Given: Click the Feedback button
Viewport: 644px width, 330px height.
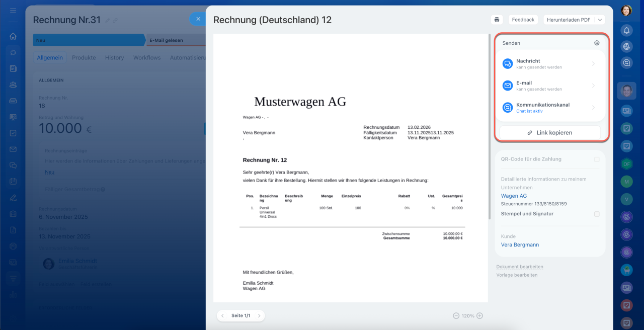Looking at the screenshot, I should (523, 20).
